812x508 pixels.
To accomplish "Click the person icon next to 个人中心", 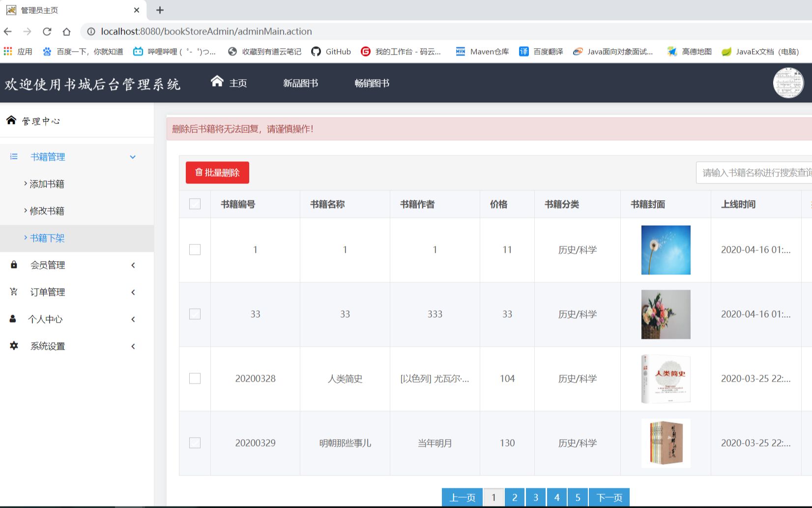I will (13, 319).
